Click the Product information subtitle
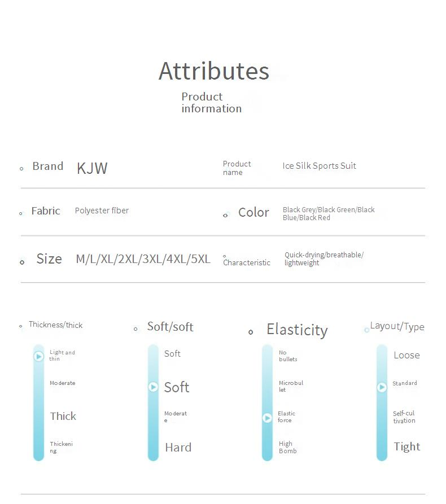The height and width of the screenshot is (504, 446). (x=211, y=103)
